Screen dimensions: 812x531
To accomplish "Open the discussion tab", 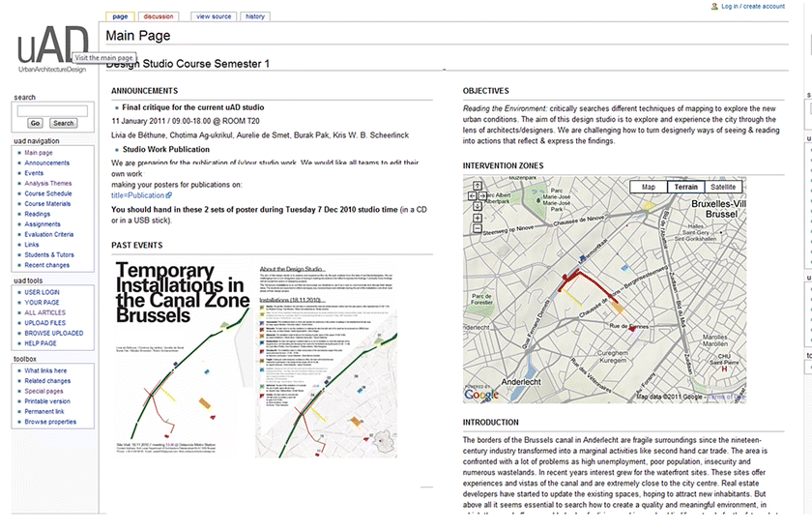I will point(159,16).
